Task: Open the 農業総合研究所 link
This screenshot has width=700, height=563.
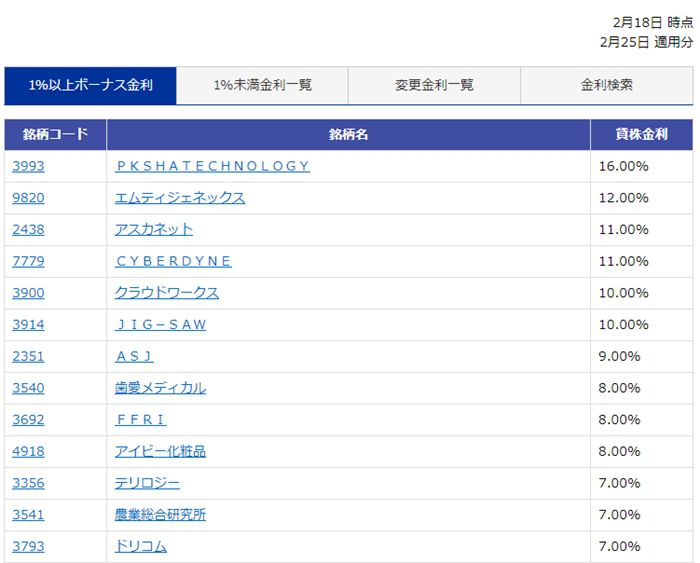Action: 160,515
